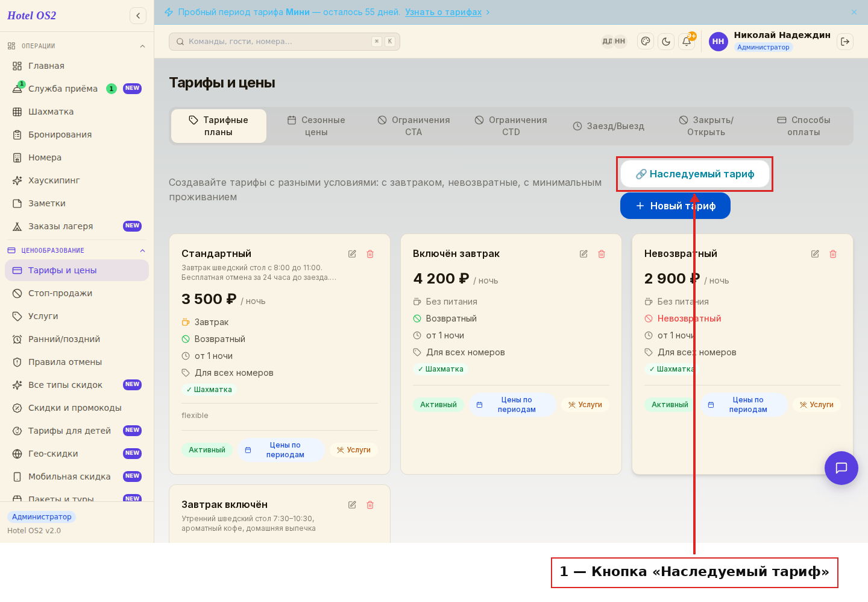Collapse the Операции section

tap(142, 46)
